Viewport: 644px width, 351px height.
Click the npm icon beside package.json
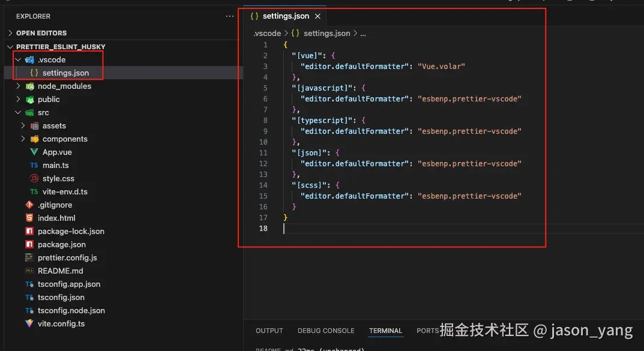(29, 244)
